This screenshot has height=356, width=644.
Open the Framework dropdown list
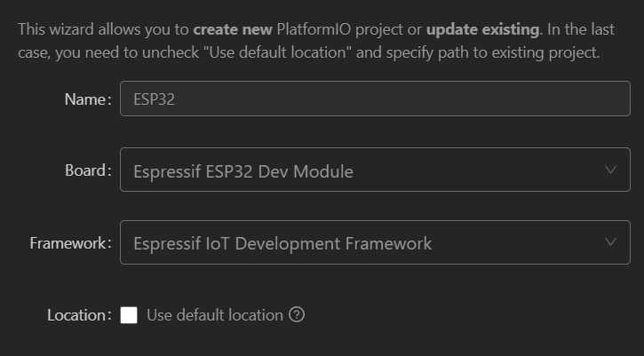375,242
